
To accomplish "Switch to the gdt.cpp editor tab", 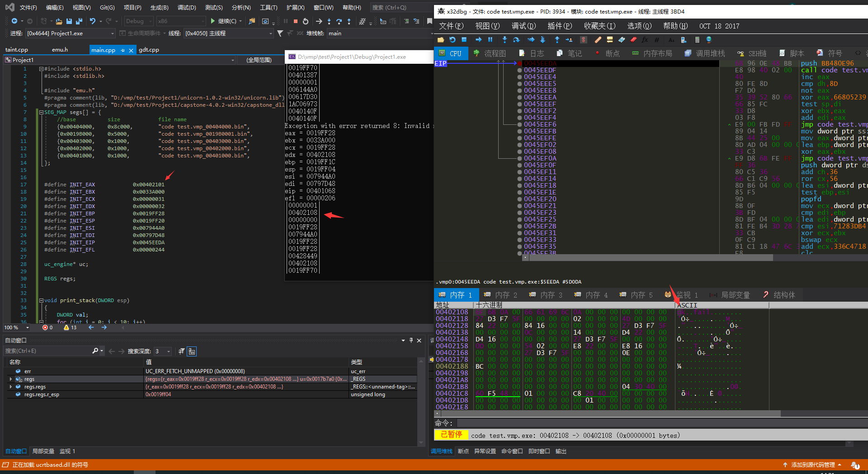I will click(x=149, y=50).
